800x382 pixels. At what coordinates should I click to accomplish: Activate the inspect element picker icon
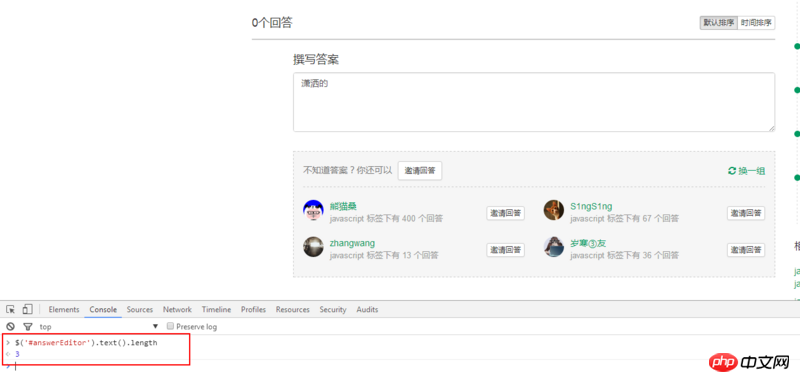coord(10,309)
